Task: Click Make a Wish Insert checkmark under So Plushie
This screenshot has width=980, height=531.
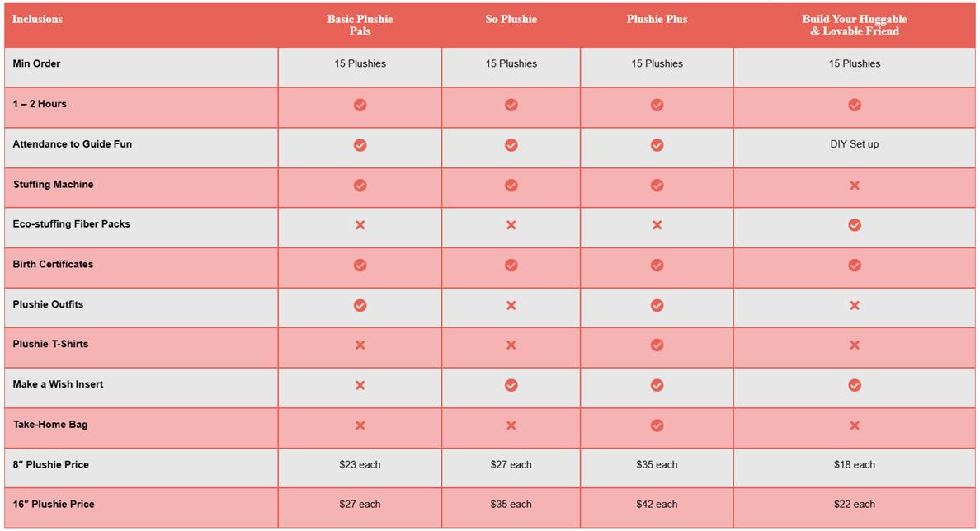Action: [511, 385]
